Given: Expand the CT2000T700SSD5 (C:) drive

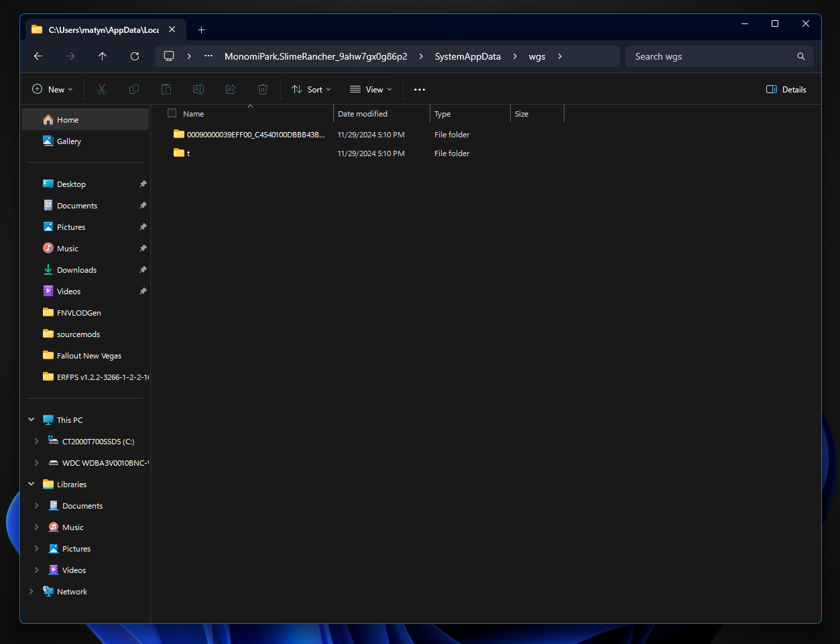Looking at the screenshot, I should [36, 442].
